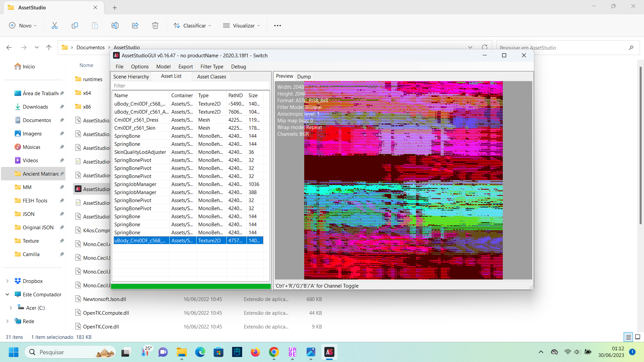
Task: Click the Documentos breadcrumb in address bar
Action: click(91, 48)
